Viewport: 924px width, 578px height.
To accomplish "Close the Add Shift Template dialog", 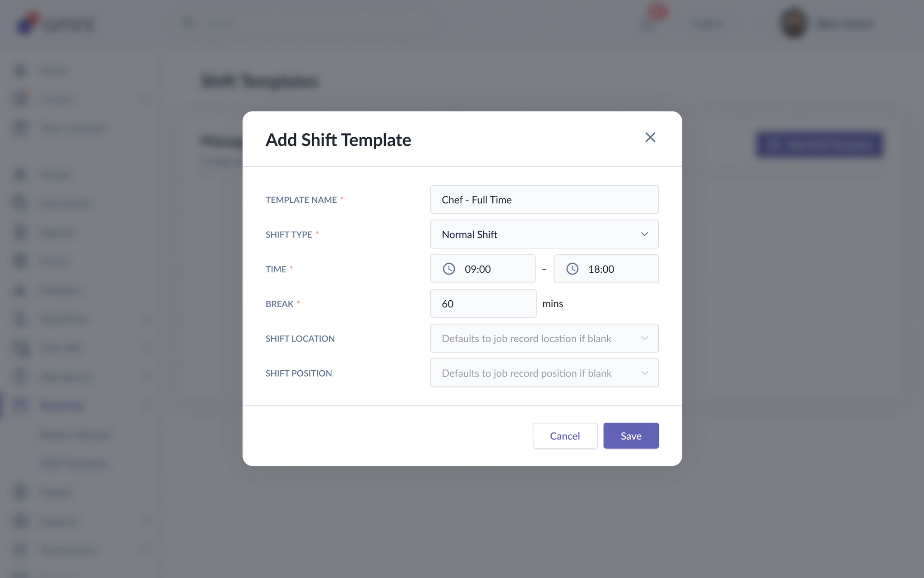I will click(x=650, y=137).
